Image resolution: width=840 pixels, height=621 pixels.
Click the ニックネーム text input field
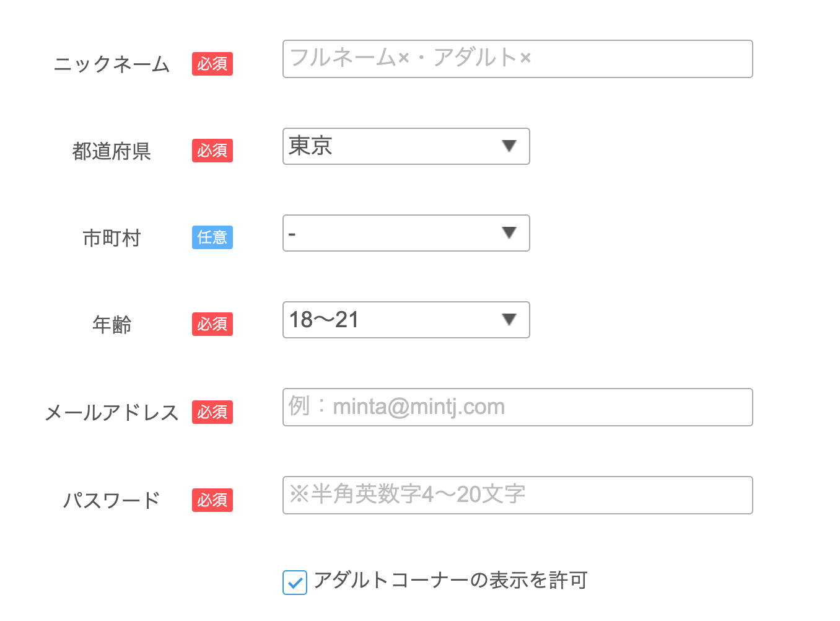pos(517,59)
